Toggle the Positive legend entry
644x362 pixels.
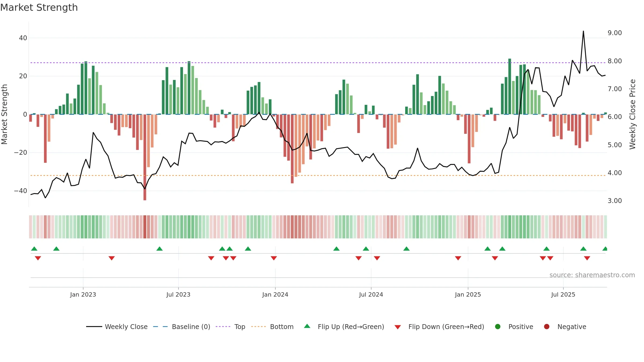point(514,327)
